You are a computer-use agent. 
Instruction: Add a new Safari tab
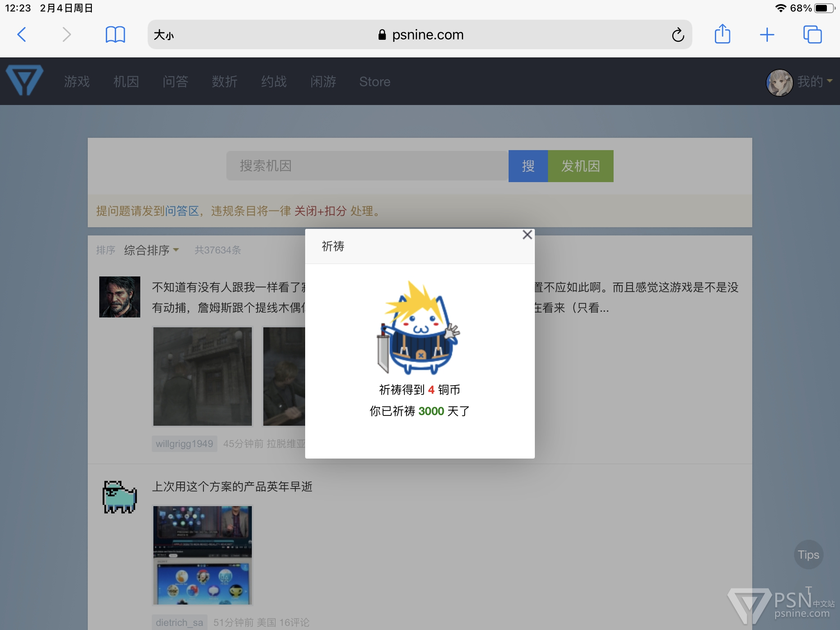(767, 35)
